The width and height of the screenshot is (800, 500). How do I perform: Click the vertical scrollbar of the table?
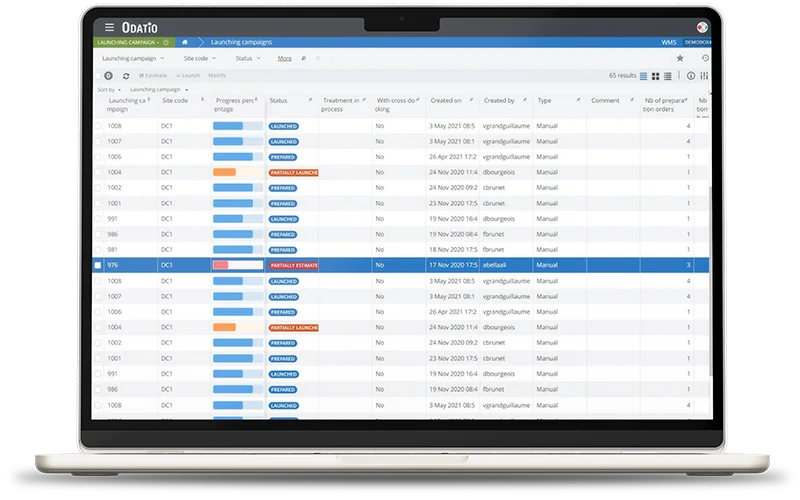coord(710,281)
